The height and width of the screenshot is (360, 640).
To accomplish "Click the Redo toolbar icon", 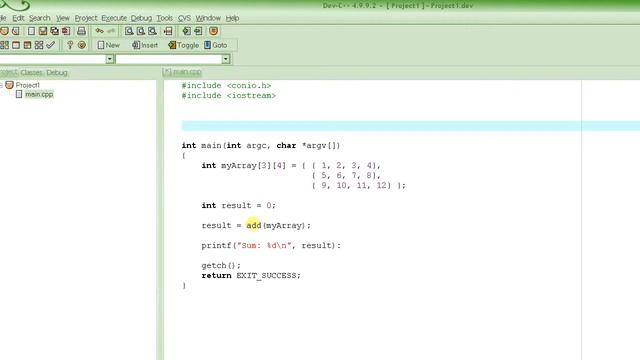I will [x=111, y=31].
